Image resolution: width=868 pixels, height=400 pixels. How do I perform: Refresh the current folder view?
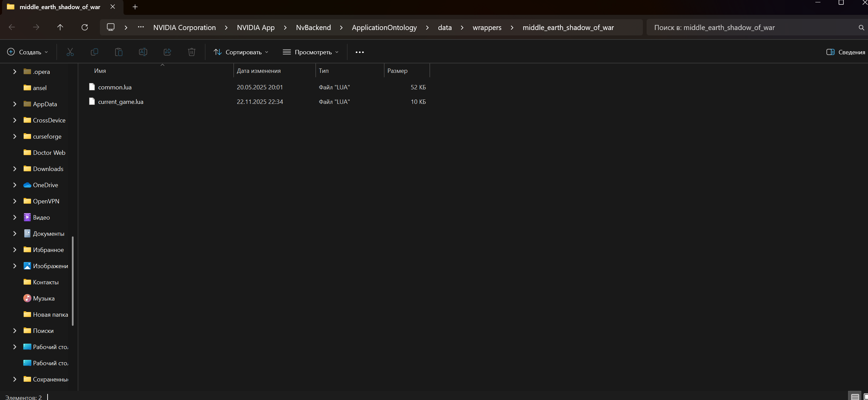pos(85,27)
